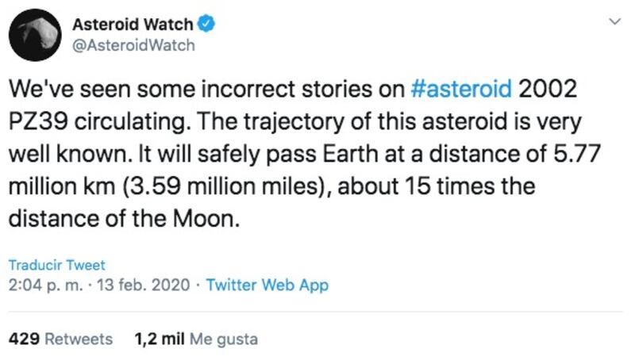
Task: Click the blue verified badge
Action: click(206, 24)
